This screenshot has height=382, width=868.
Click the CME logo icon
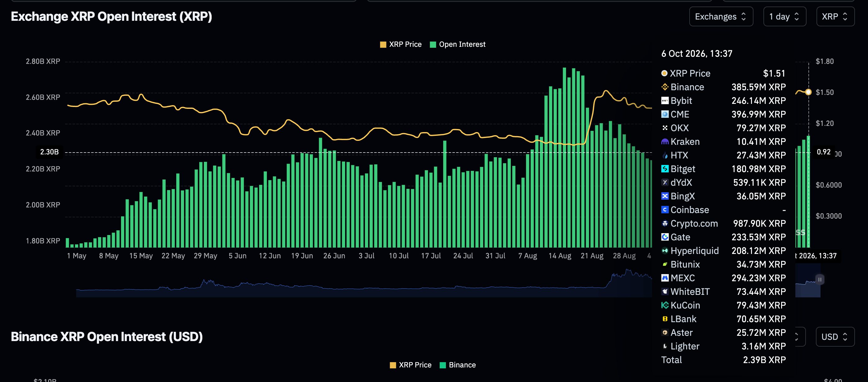[664, 114]
